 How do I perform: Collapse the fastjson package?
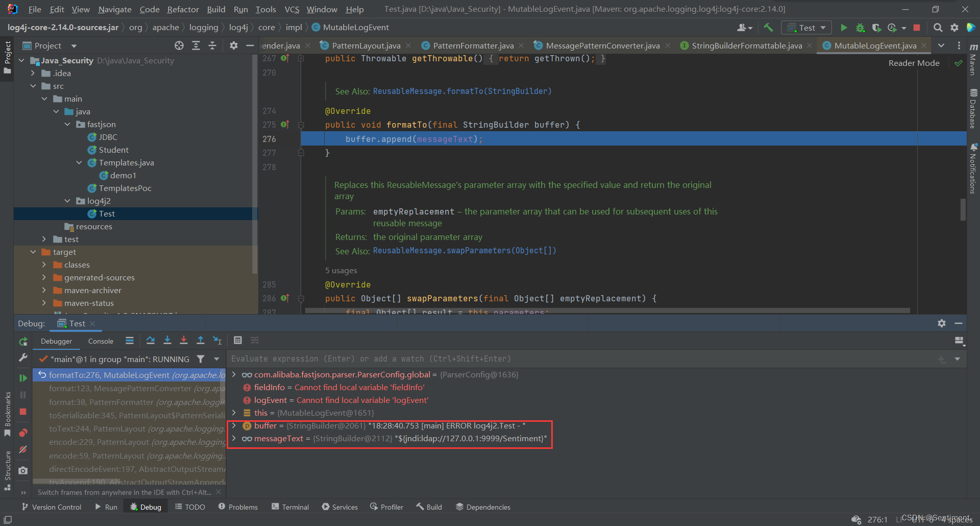[x=67, y=124]
